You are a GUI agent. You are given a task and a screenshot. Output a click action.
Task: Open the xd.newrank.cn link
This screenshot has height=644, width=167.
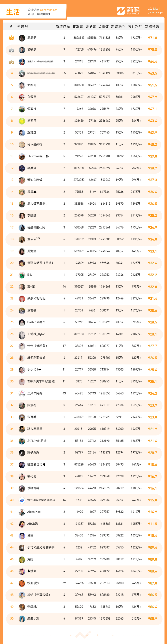pos(49,10)
